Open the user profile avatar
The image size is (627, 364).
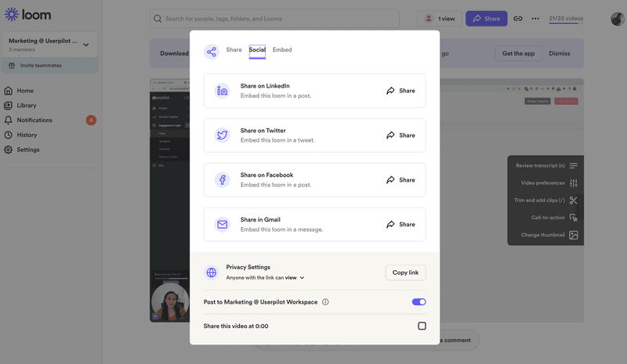(618, 18)
